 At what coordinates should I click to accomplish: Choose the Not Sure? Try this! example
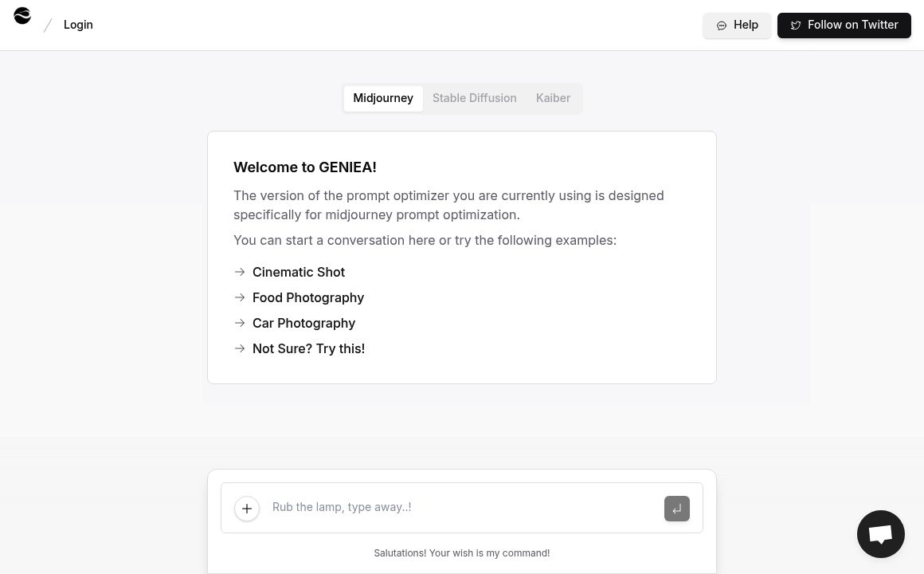tap(308, 348)
